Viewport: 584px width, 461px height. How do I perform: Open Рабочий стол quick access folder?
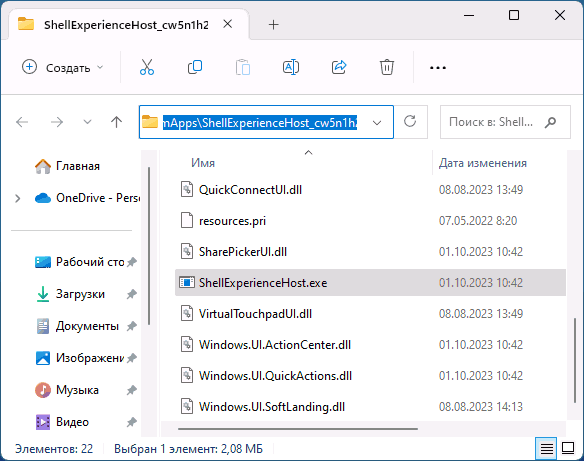click(80, 262)
